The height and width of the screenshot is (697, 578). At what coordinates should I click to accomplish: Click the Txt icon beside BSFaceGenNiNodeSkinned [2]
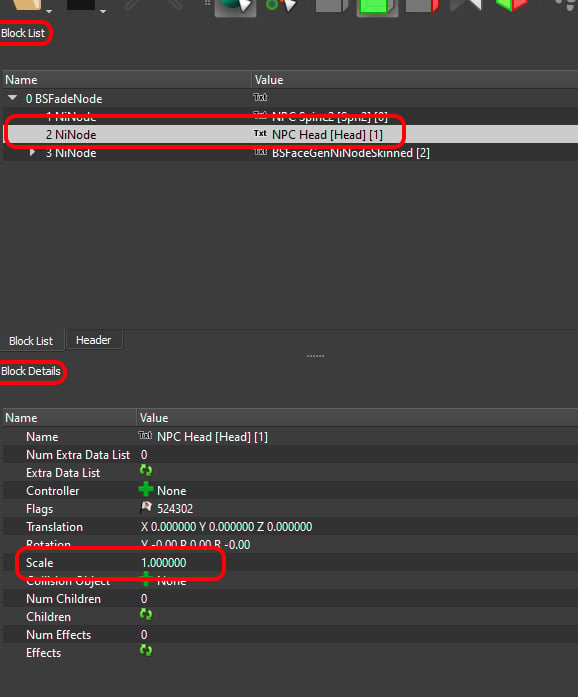click(x=260, y=152)
